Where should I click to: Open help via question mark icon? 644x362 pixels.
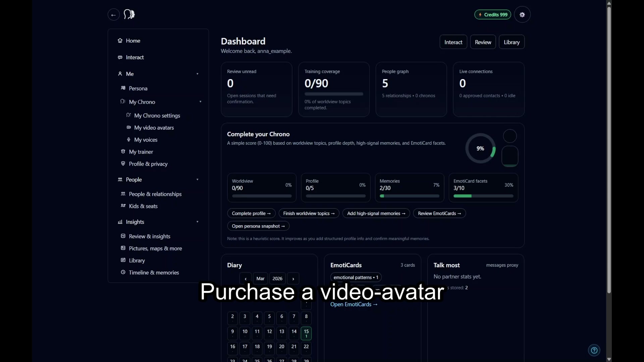(x=594, y=350)
